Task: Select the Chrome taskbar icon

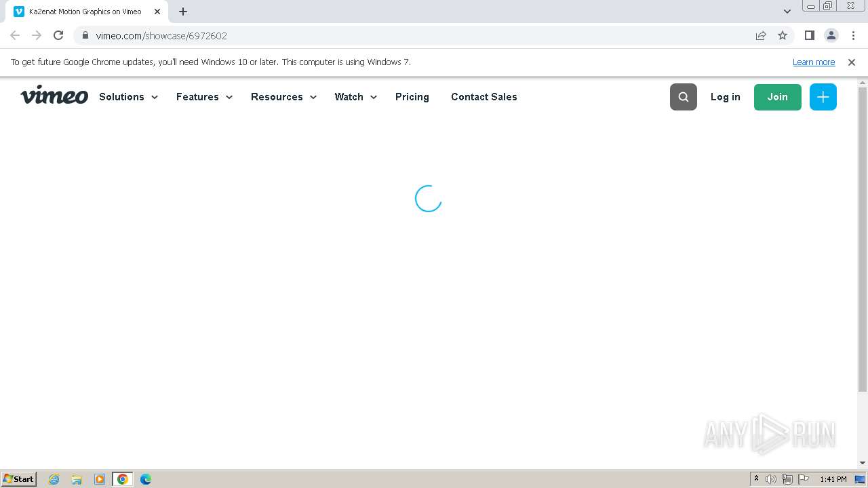Action: coord(123,479)
